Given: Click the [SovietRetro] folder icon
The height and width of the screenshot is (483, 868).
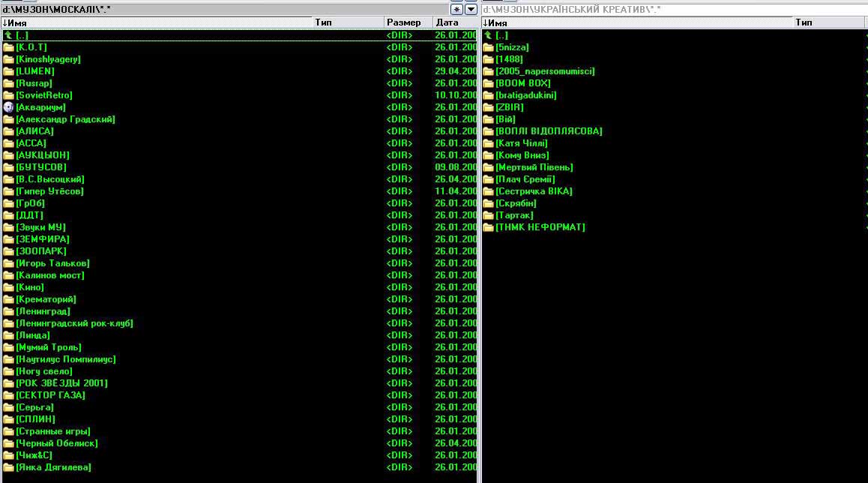Looking at the screenshot, I should click(8, 95).
